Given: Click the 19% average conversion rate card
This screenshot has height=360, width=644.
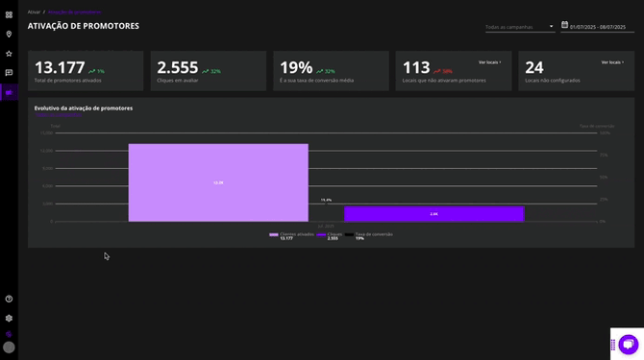Looking at the screenshot, I should (331, 71).
